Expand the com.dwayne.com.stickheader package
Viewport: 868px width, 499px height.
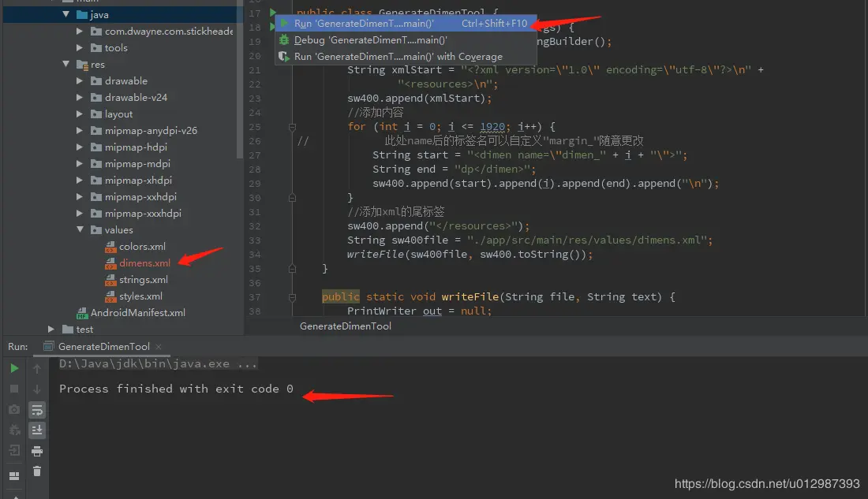(x=80, y=31)
